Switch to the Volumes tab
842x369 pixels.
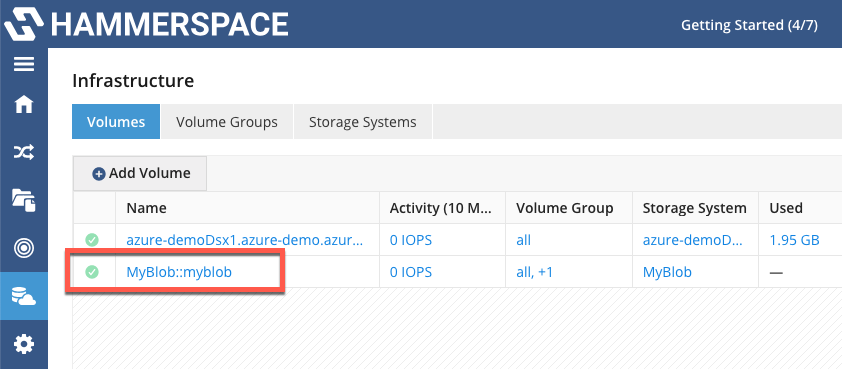(116, 121)
